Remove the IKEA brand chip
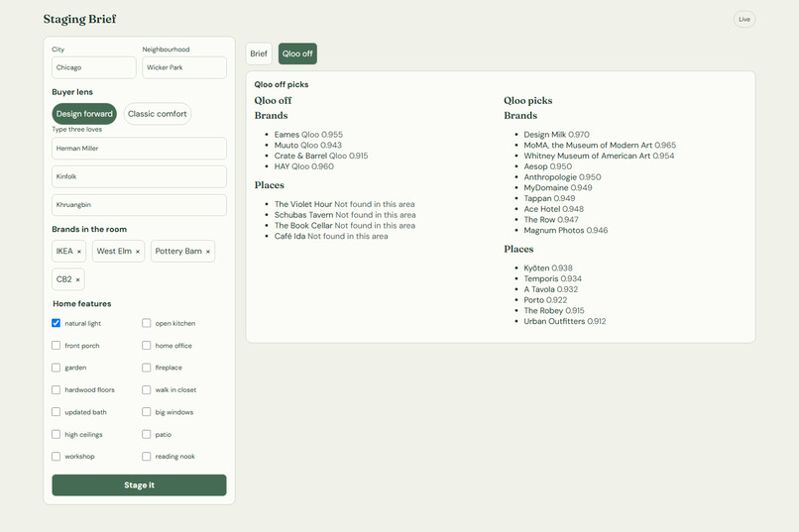The width and height of the screenshot is (799, 532). point(79,252)
